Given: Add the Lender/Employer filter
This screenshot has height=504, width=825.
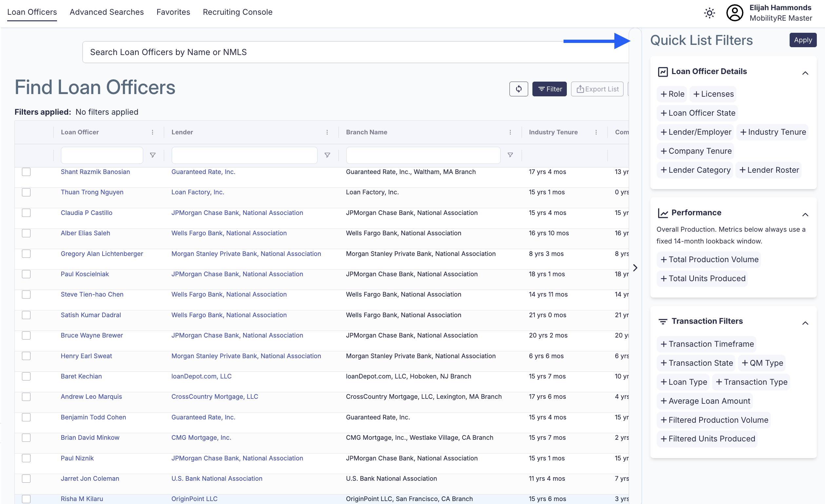Looking at the screenshot, I should [x=696, y=132].
